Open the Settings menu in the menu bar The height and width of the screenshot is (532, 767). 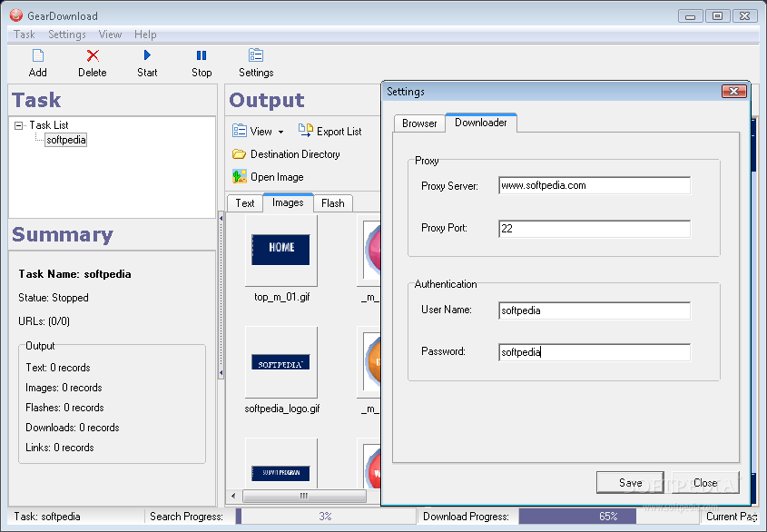pos(67,34)
